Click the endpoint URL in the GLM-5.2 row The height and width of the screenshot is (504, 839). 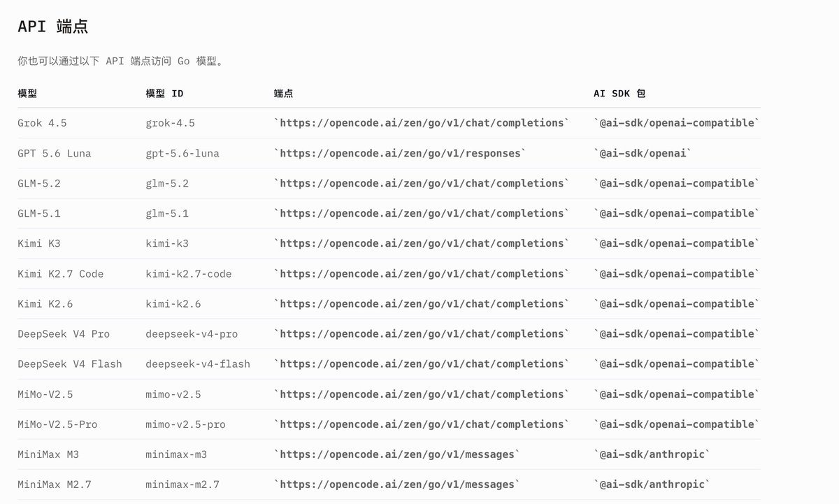(422, 183)
